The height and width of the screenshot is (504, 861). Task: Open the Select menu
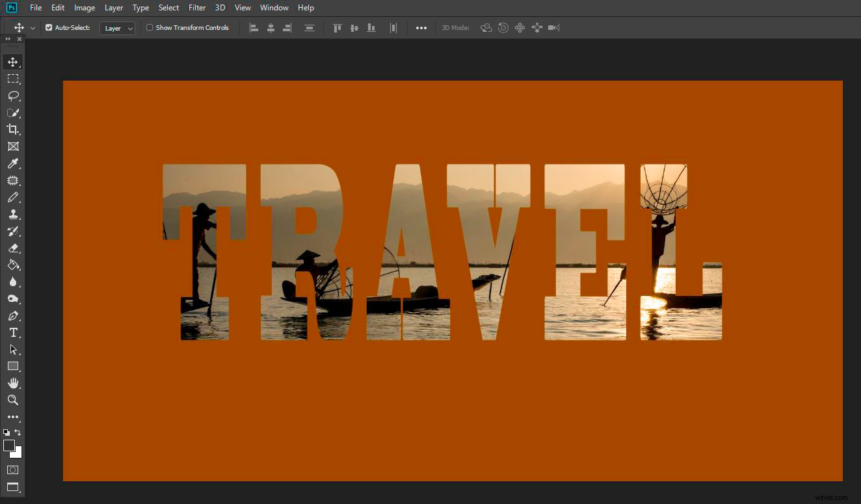pyautogui.click(x=168, y=7)
